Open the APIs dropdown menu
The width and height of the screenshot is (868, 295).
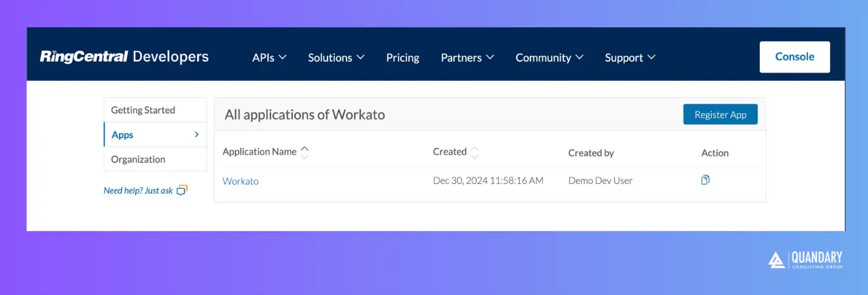tap(269, 57)
